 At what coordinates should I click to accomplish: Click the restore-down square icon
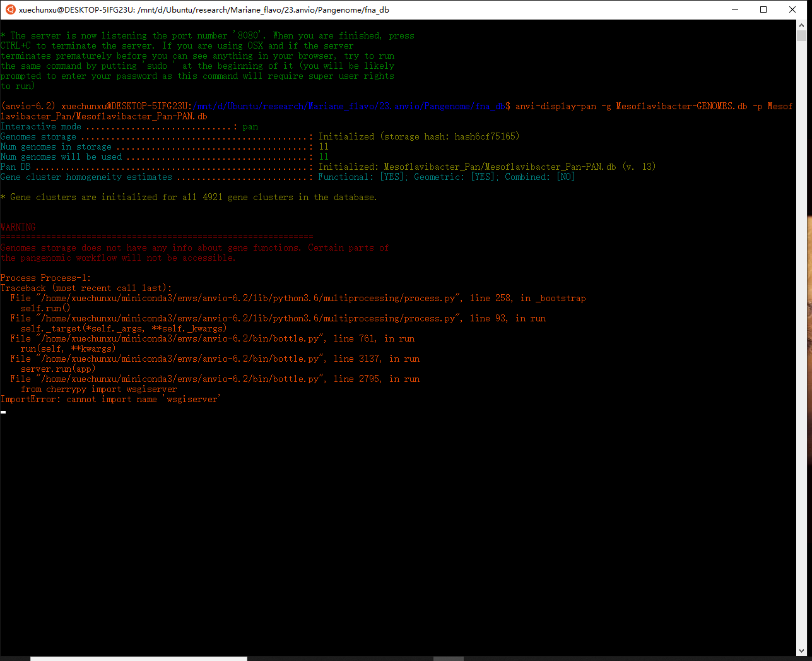click(763, 9)
